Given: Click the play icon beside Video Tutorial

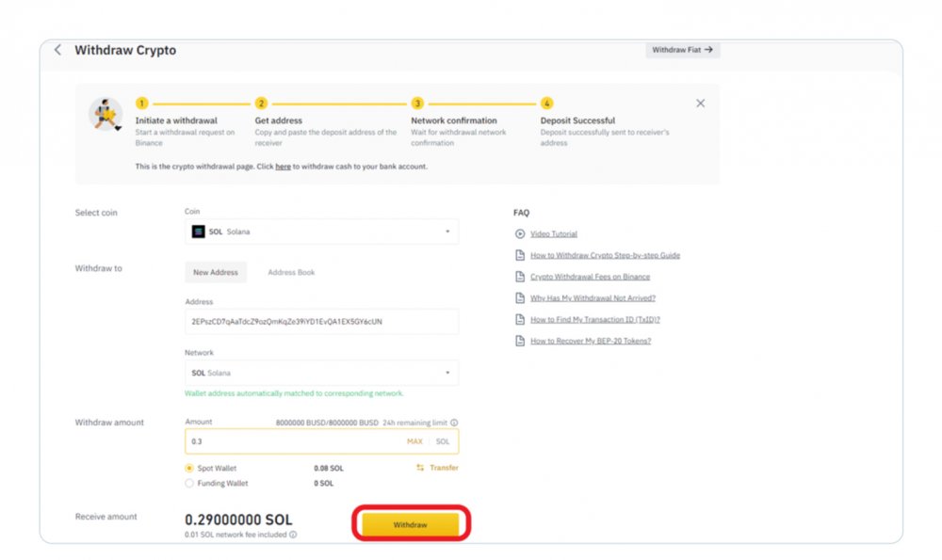Looking at the screenshot, I should (520, 234).
